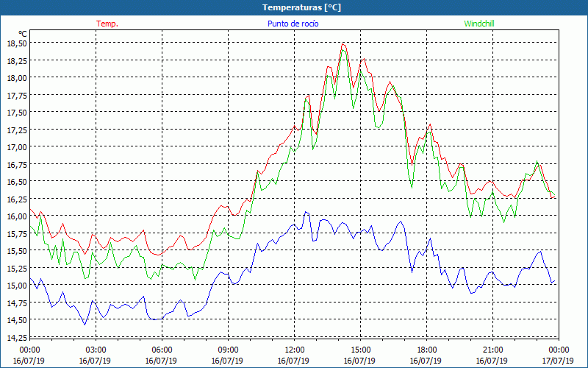Click the 17,75 y-axis value

point(17,95)
